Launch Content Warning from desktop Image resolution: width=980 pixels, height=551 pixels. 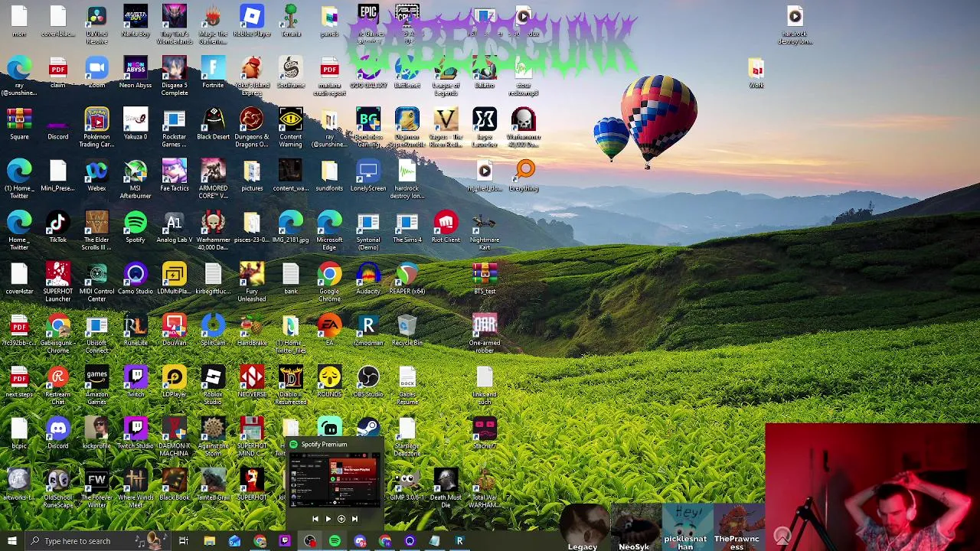click(291, 129)
